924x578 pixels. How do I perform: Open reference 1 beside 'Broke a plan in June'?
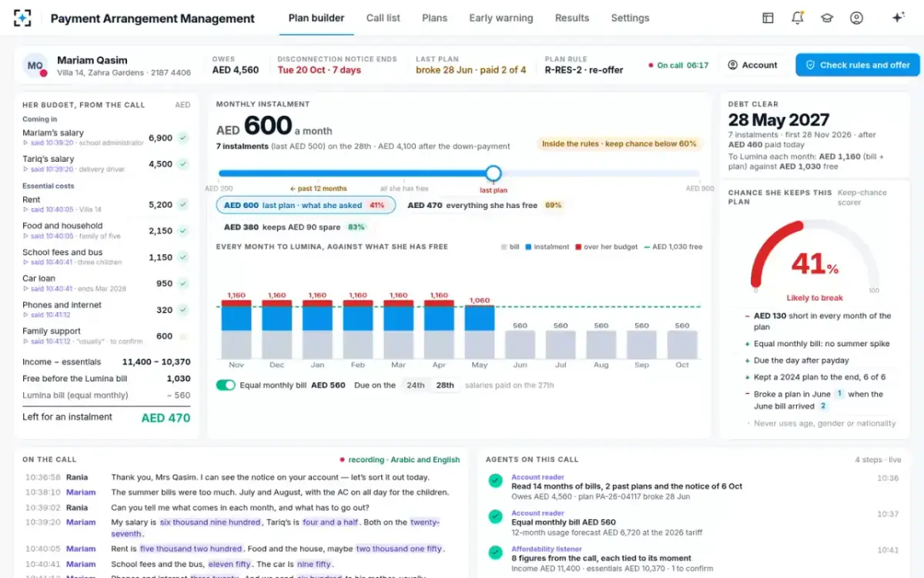[839, 394]
